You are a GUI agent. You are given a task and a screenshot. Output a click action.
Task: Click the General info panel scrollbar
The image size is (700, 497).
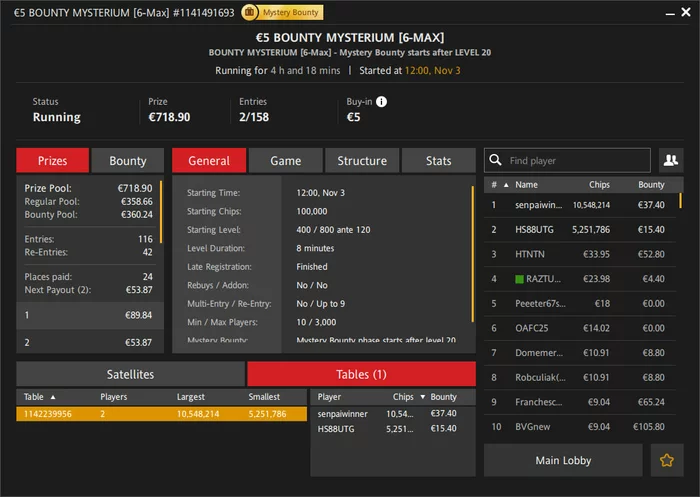click(472, 254)
